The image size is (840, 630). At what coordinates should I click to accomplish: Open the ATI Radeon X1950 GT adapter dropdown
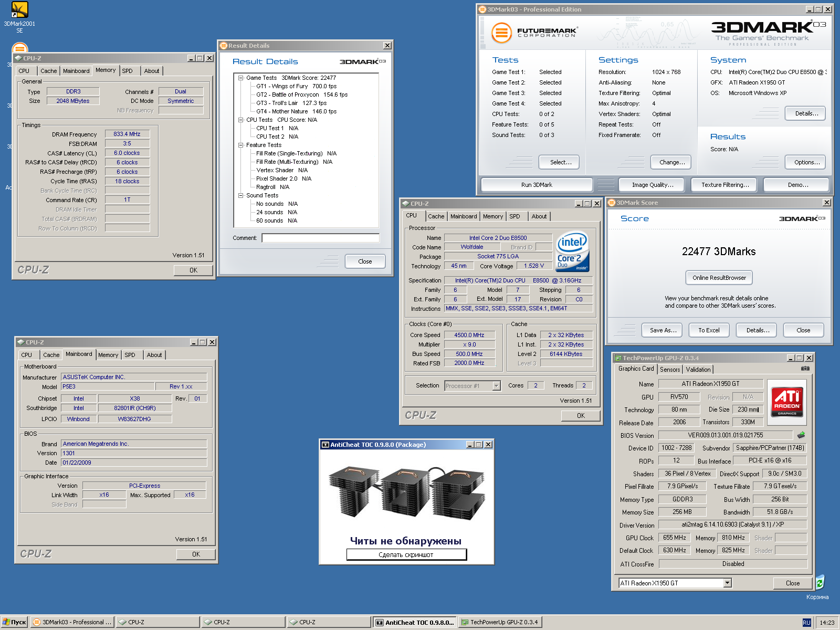[x=728, y=583]
